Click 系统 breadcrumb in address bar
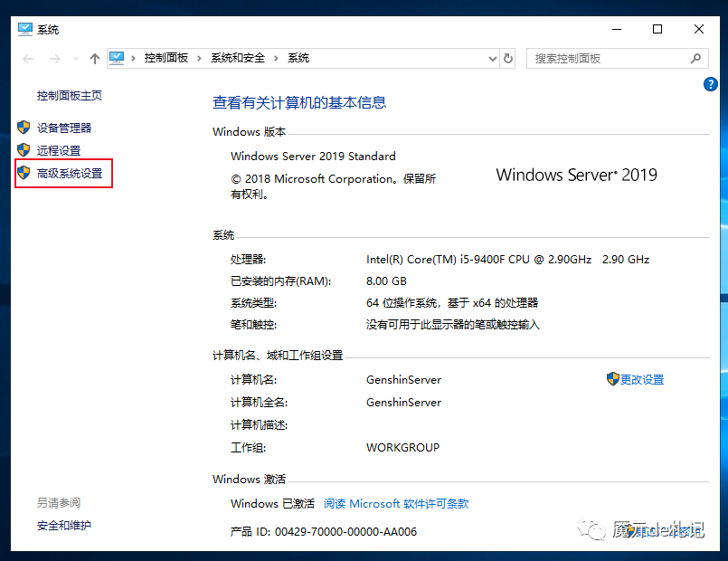Viewport: 728px width, 561px height. click(298, 58)
